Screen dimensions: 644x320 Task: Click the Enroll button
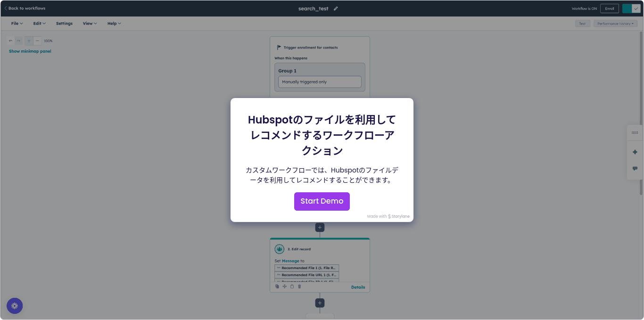pyautogui.click(x=610, y=8)
